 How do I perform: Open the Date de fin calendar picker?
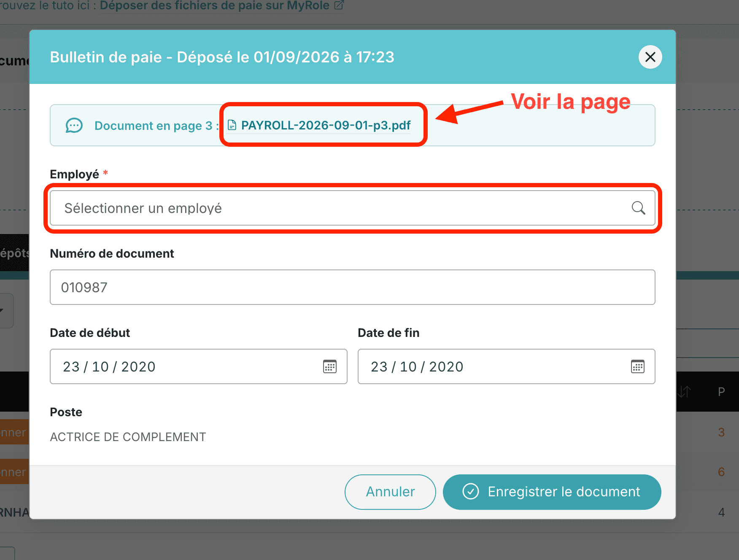638,366
